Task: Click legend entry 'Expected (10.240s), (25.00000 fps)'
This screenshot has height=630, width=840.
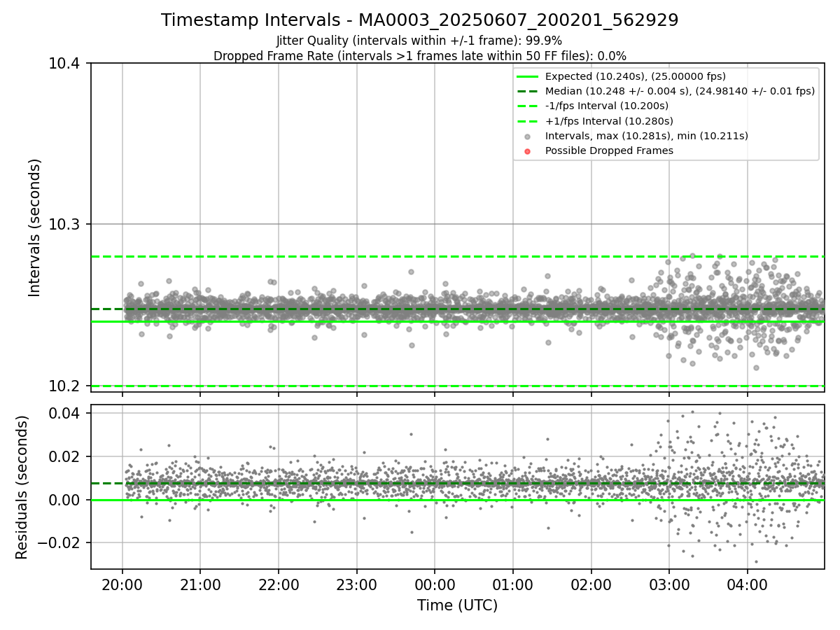Action: click(x=636, y=76)
